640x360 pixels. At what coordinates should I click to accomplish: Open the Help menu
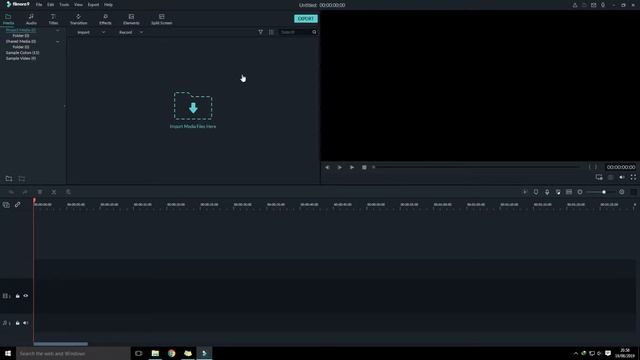point(108,5)
